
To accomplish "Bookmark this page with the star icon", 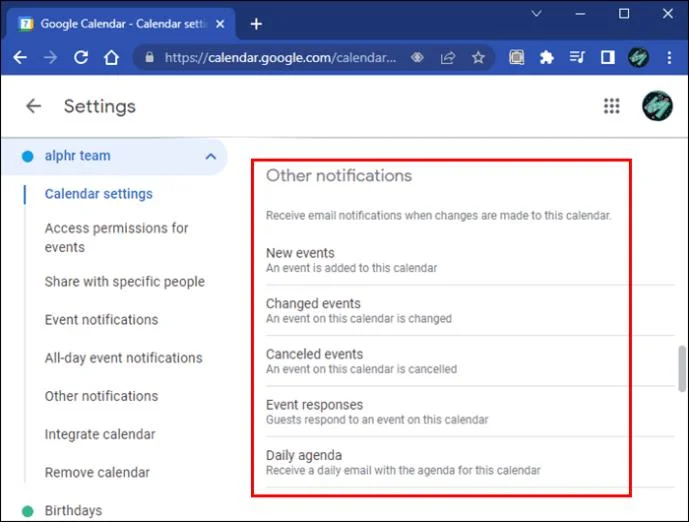I will tap(478, 57).
